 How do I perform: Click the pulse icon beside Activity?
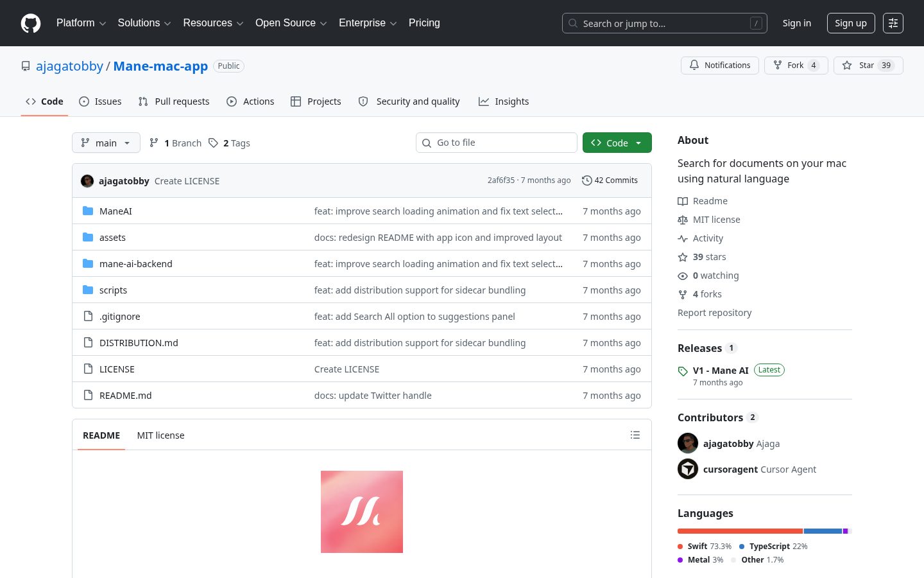point(683,238)
